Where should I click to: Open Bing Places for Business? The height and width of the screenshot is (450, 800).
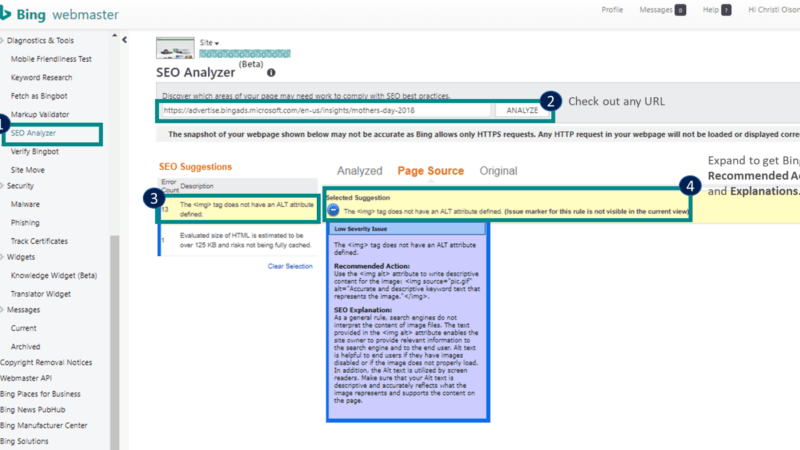click(40, 394)
